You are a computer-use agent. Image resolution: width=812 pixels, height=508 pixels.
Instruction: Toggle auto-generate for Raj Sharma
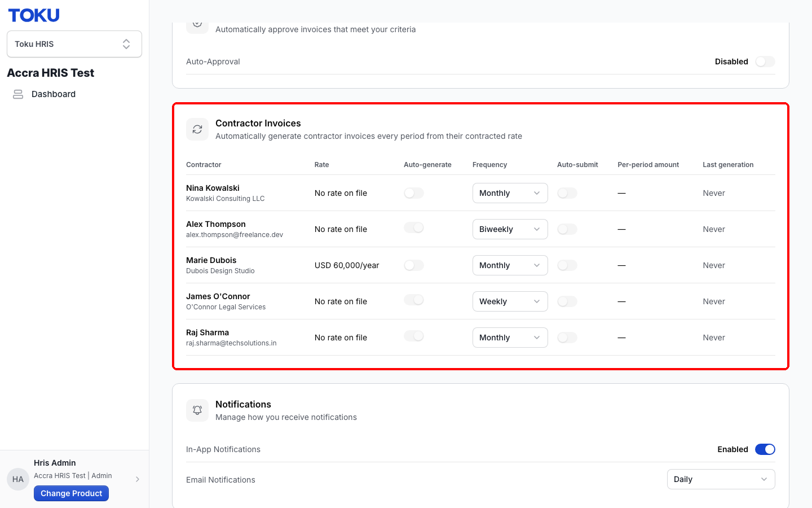[x=414, y=336]
